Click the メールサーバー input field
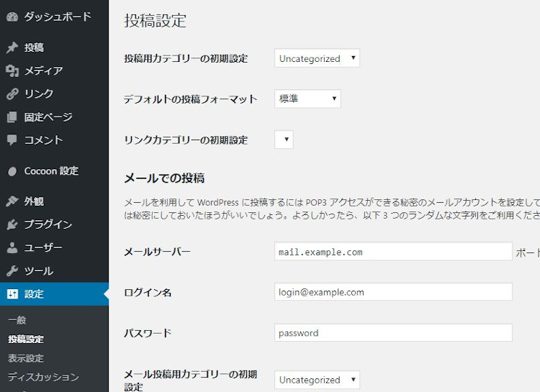This screenshot has width=540, height=392. coord(393,251)
